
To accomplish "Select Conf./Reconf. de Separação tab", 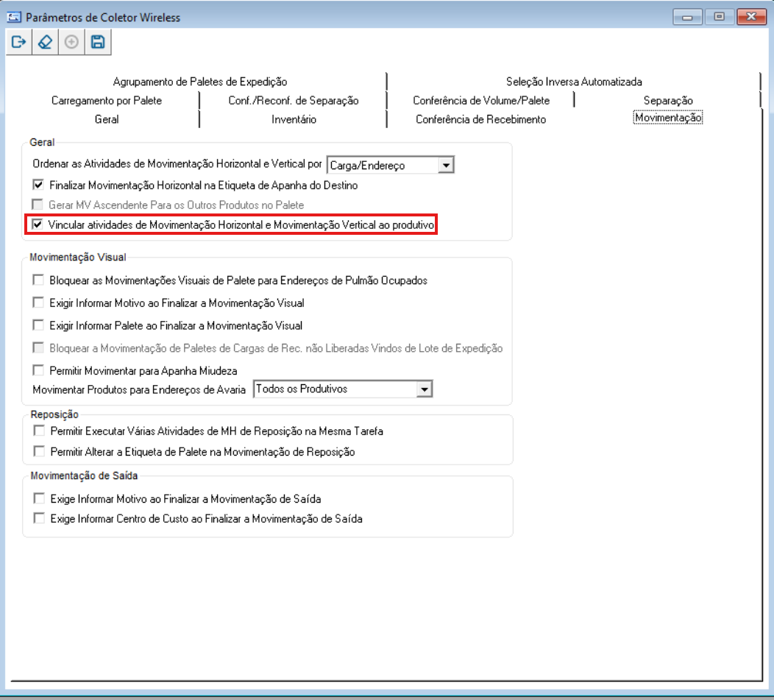I will click(294, 100).
